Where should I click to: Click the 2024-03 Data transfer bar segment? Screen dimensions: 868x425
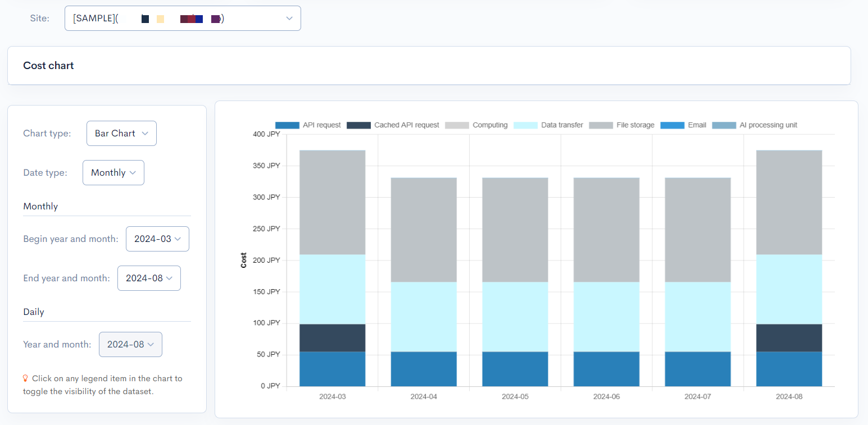[x=333, y=289]
